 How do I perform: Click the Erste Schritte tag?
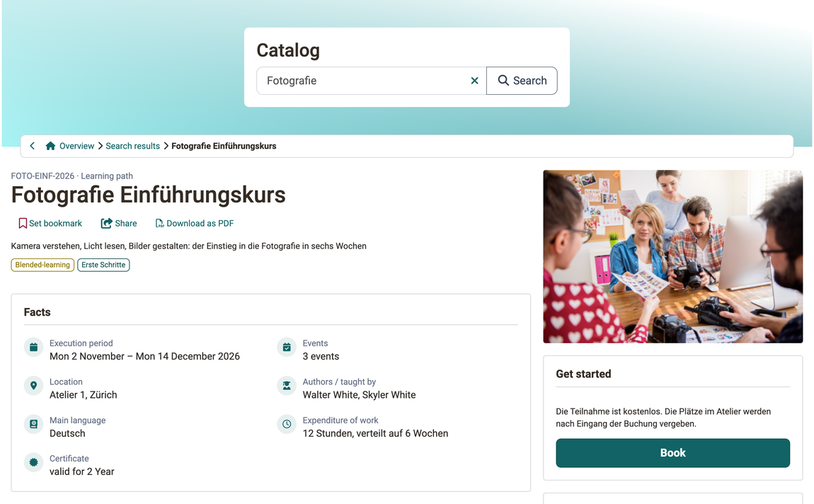103,265
